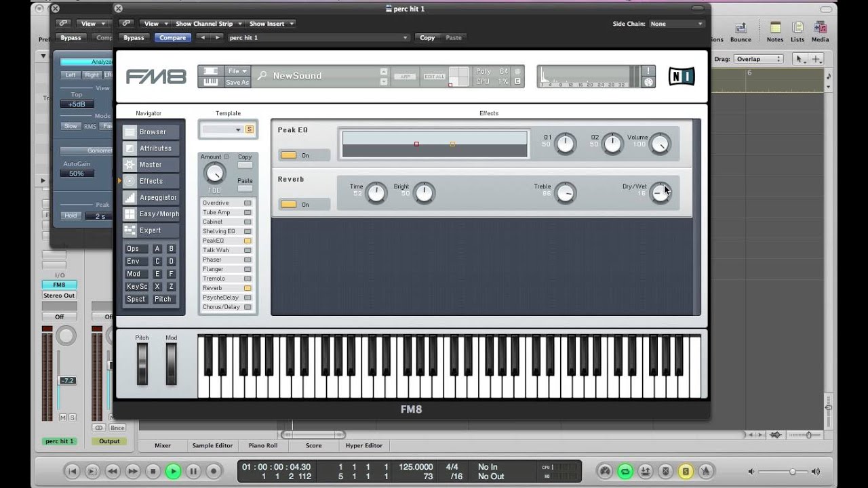Click Logic transport Rewind button

[x=113, y=471]
